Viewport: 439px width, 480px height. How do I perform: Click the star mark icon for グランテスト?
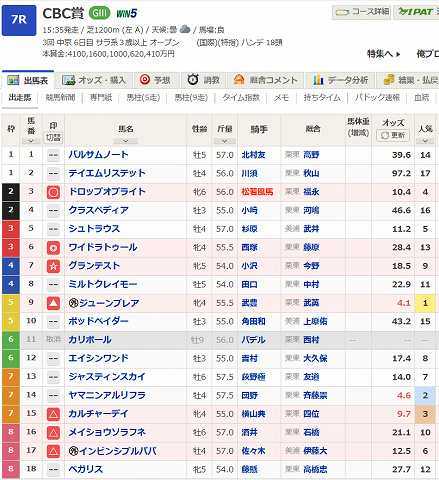pos(53,266)
